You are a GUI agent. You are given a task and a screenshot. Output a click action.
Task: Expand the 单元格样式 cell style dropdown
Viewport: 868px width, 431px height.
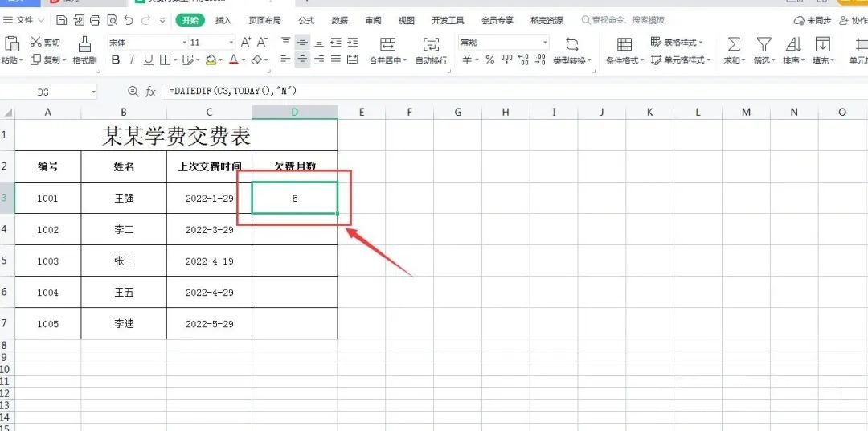[x=708, y=60]
